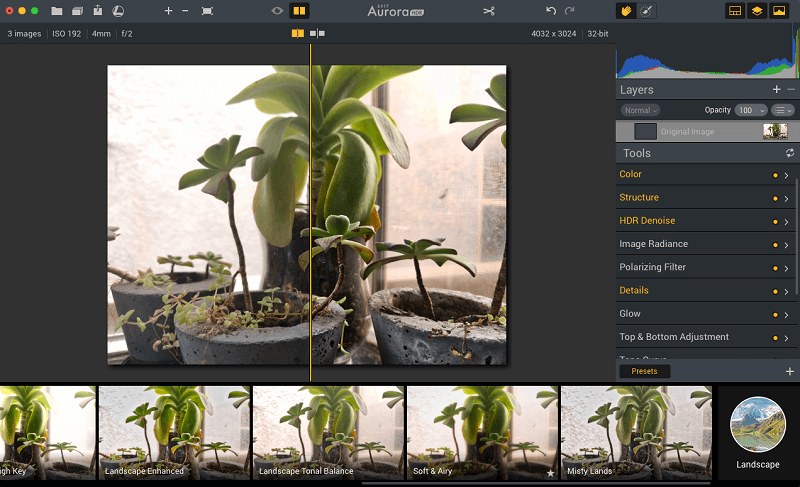Click the Structure section label
The height and width of the screenshot is (487, 800).
[639, 197]
